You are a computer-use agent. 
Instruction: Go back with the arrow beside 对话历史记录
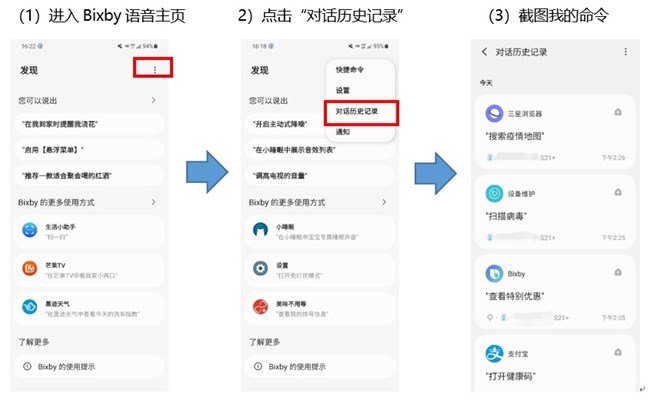(484, 52)
